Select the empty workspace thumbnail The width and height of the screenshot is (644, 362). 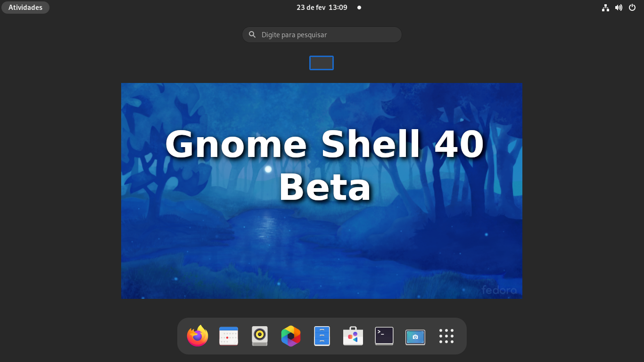[x=322, y=63]
